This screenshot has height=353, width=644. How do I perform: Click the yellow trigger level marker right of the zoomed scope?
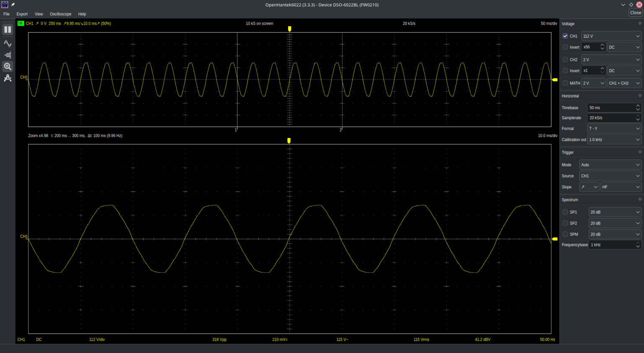point(555,239)
